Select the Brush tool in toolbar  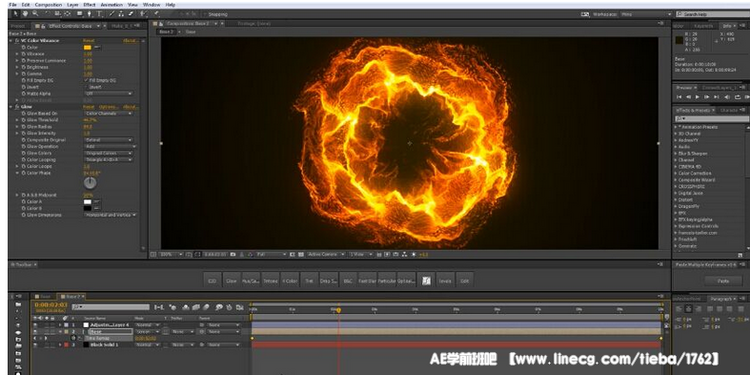point(111,14)
